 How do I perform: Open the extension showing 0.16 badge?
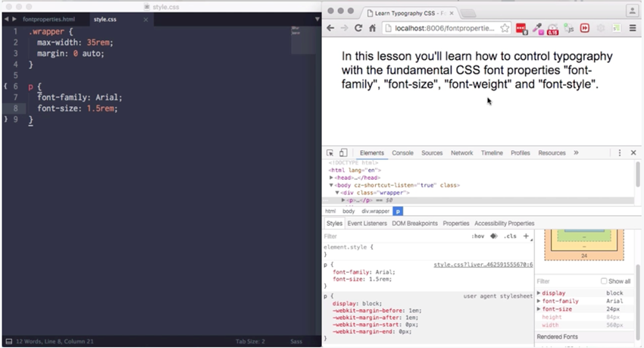pyautogui.click(x=553, y=29)
